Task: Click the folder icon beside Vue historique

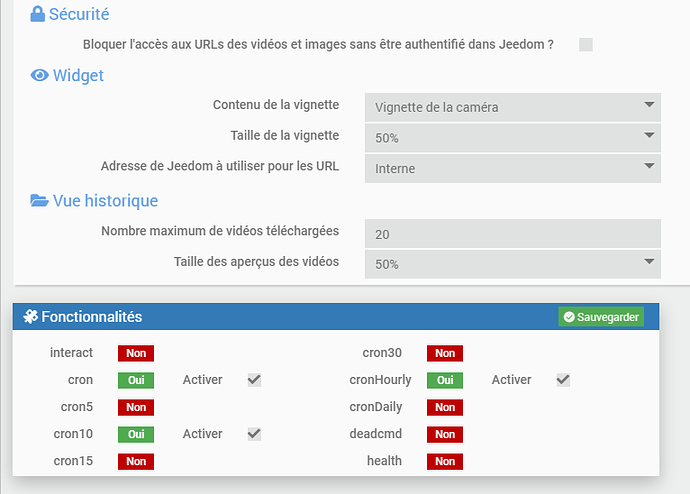Action: coord(40,201)
